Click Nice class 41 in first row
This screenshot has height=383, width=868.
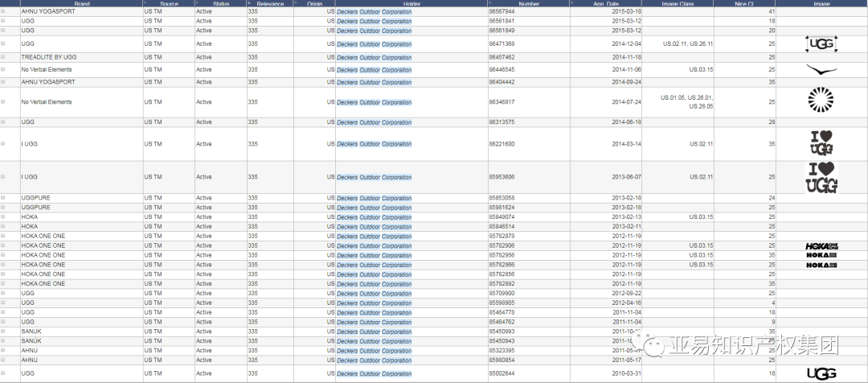coord(772,11)
